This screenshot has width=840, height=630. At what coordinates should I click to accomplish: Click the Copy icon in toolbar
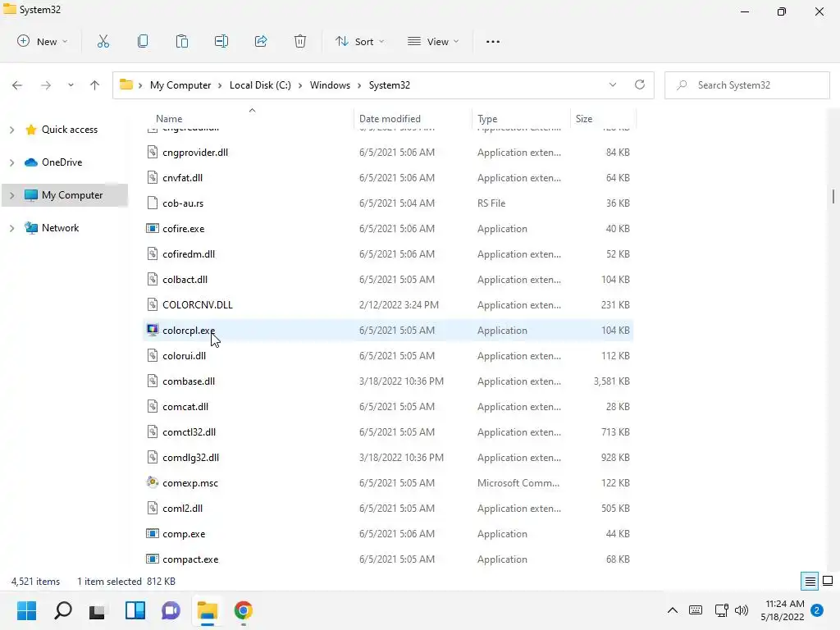point(143,41)
